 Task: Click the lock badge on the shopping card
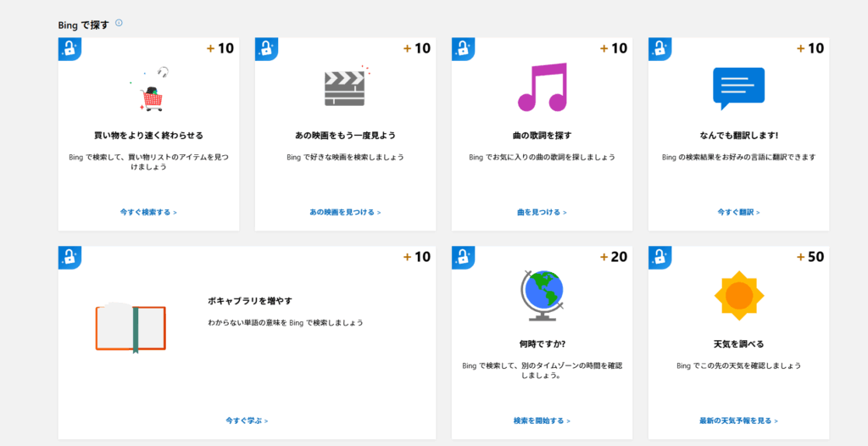70,49
